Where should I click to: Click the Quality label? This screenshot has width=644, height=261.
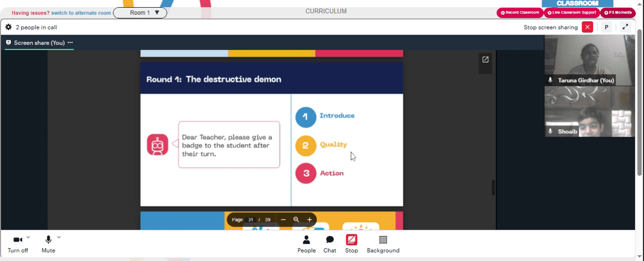tap(334, 145)
